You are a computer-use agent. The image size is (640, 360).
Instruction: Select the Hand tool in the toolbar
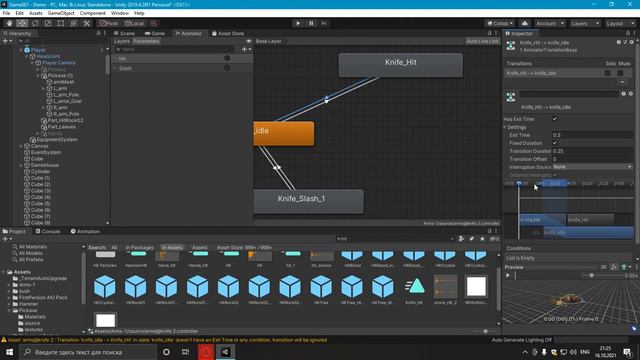pyautogui.click(x=9, y=23)
